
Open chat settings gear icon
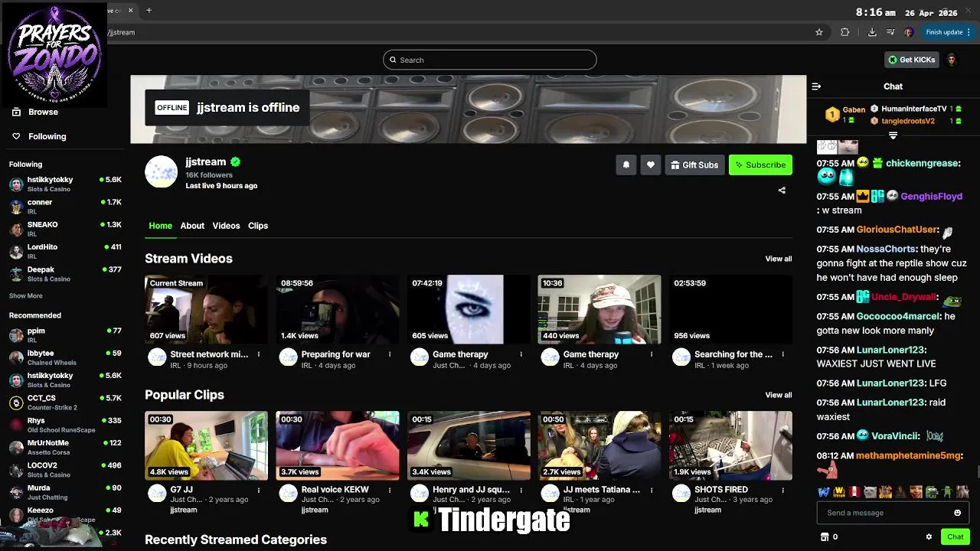(x=929, y=536)
